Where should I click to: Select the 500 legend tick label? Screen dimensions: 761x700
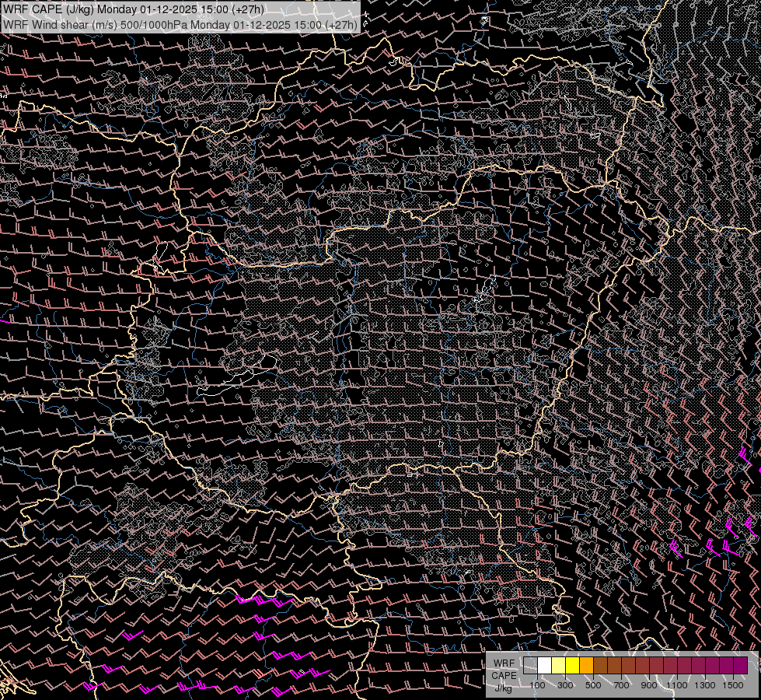coord(593,685)
